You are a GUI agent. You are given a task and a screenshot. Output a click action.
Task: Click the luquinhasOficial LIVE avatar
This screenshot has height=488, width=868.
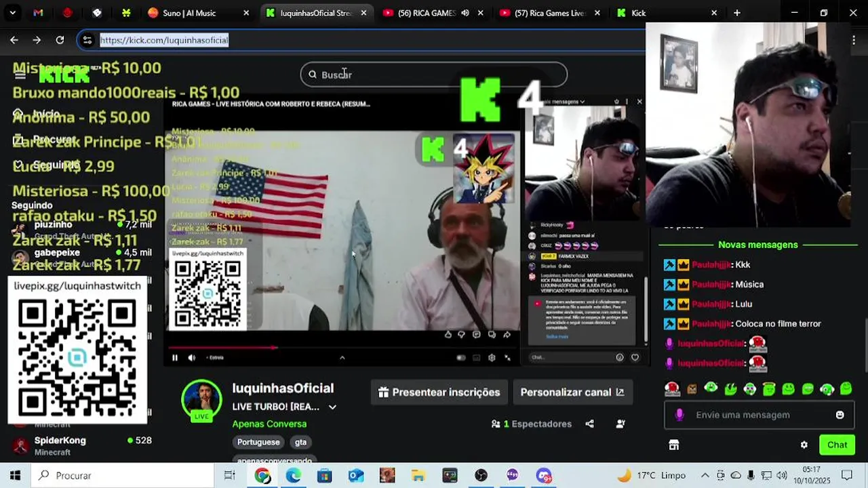(x=201, y=400)
